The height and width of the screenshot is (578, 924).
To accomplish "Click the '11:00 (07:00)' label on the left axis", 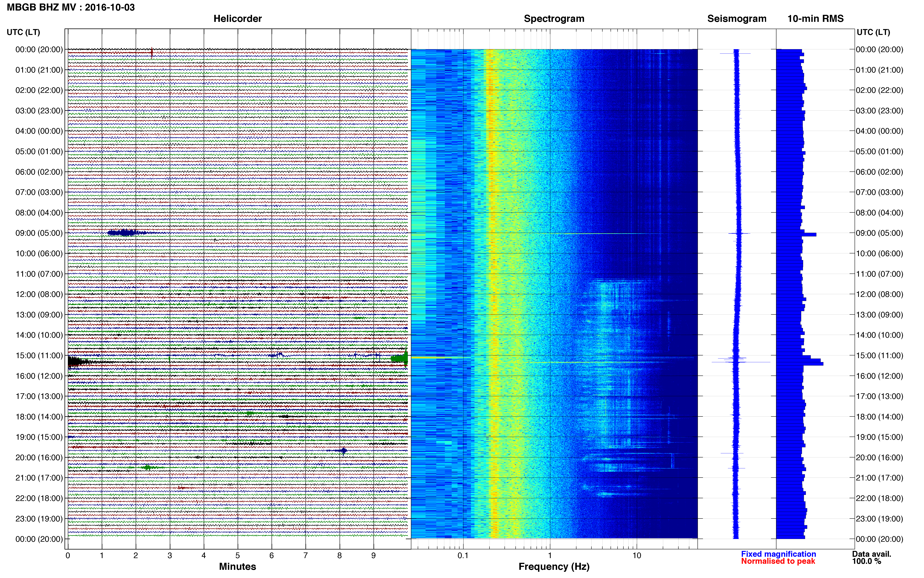I will pos(39,274).
